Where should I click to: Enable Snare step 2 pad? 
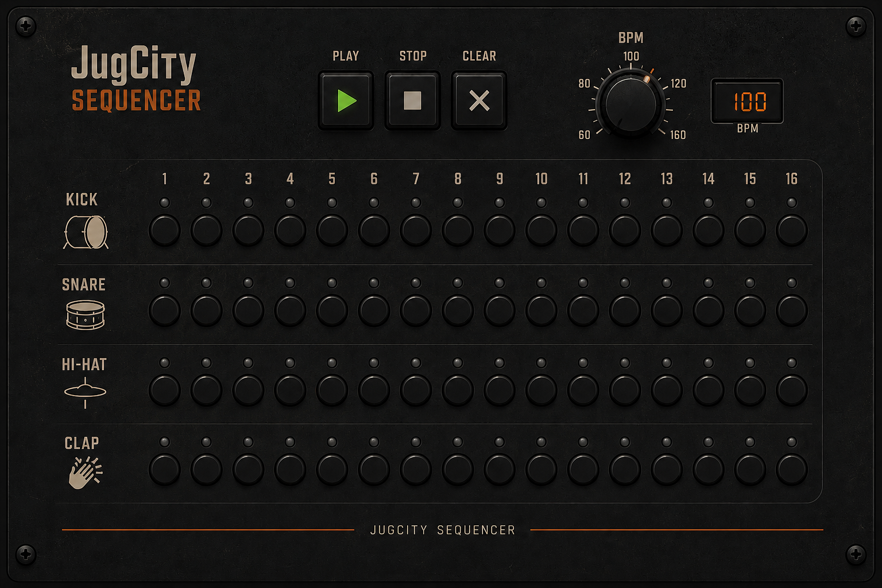pyautogui.click(x=207, y=310)
